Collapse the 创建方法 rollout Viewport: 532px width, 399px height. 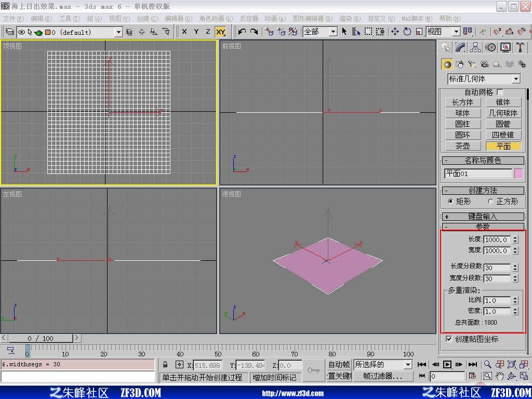pos(483,190)
